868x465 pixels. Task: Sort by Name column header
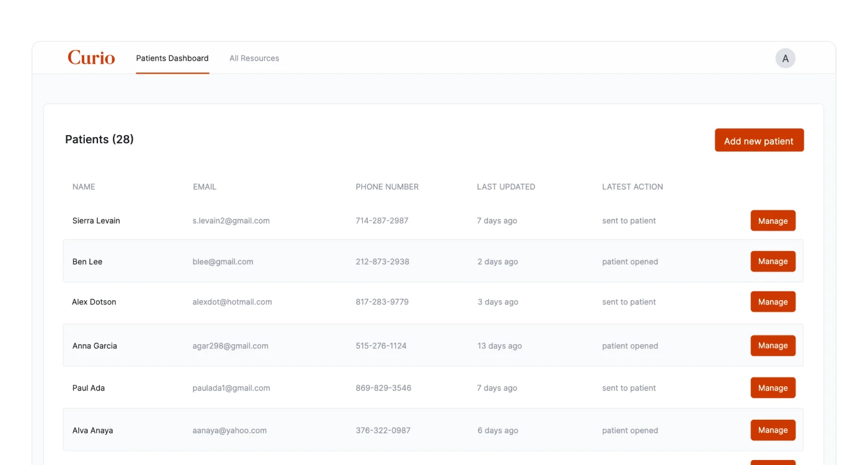click(x=84, y=187)
